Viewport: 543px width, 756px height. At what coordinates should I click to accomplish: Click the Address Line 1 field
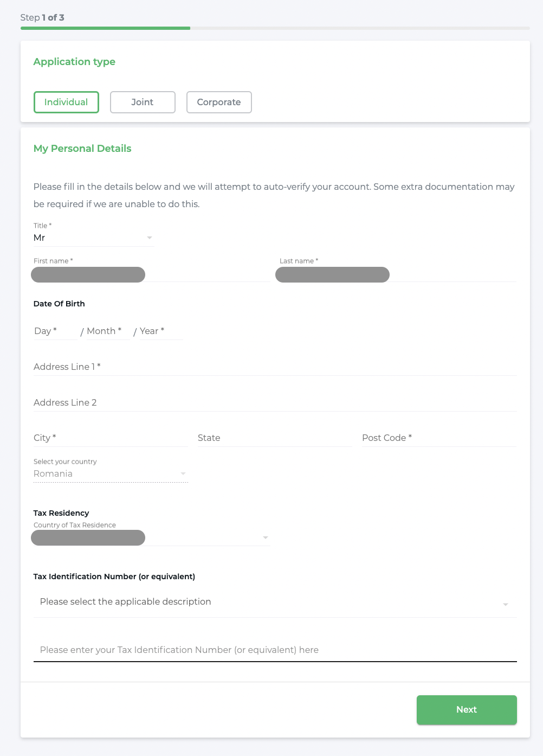[275, 367]
